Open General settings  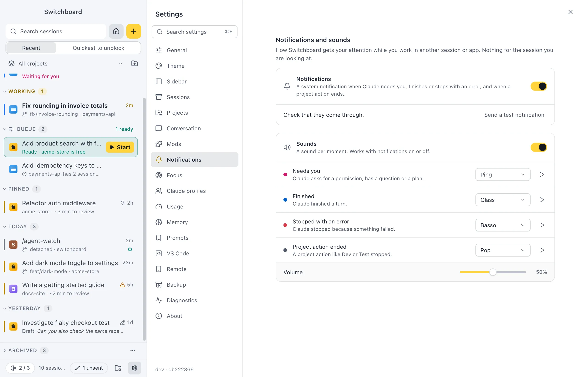pos(195,50)
